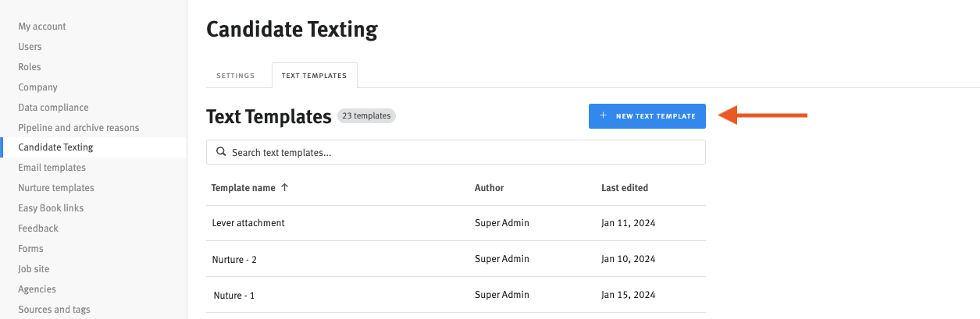Switch to the Settings tab
Image resolution: width=980 pixels, height=319 pixels.
(236, 76)
